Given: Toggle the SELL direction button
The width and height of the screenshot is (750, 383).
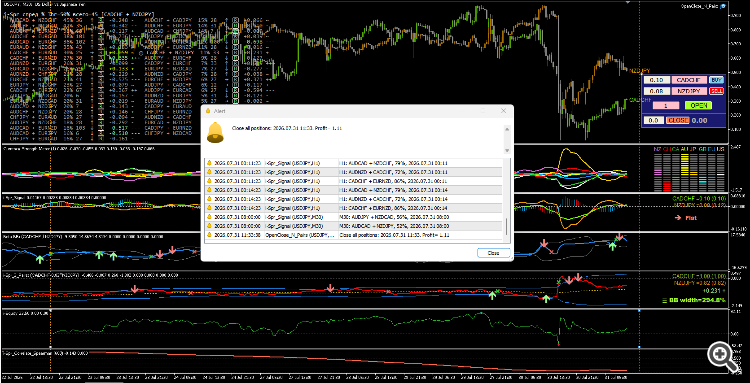Looking at the screenshot, I should pyautogui.click(x=716, y=91).
